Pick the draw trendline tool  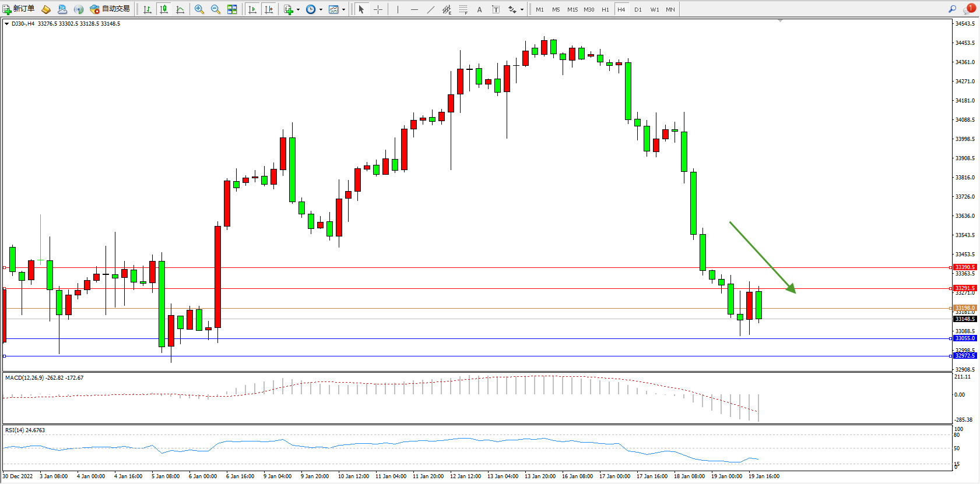coord(430,9)
